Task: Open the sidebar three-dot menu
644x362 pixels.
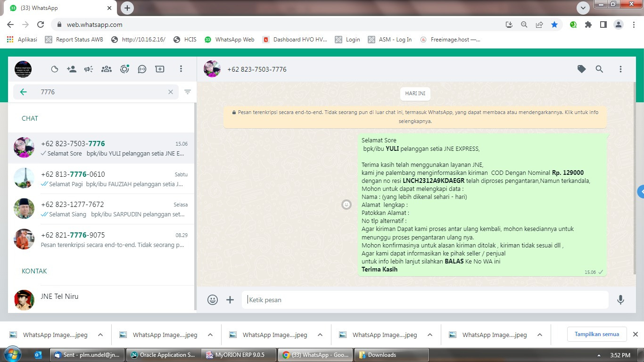Action: pyautogui.click(x=181, y=69)
